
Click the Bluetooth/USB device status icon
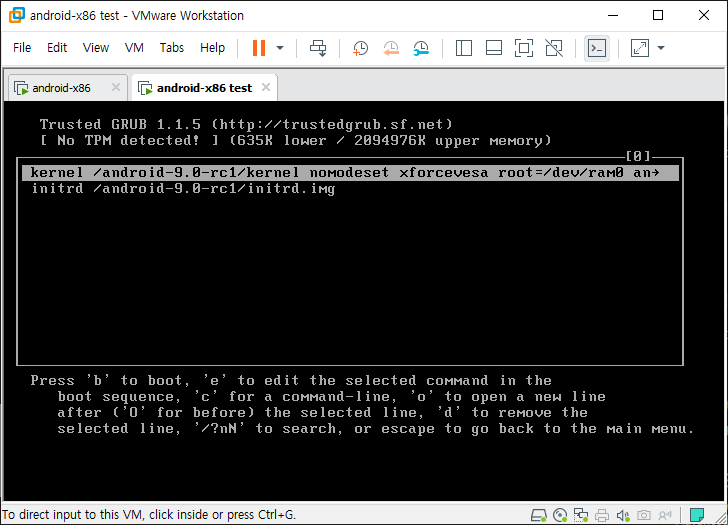[665, 515]
